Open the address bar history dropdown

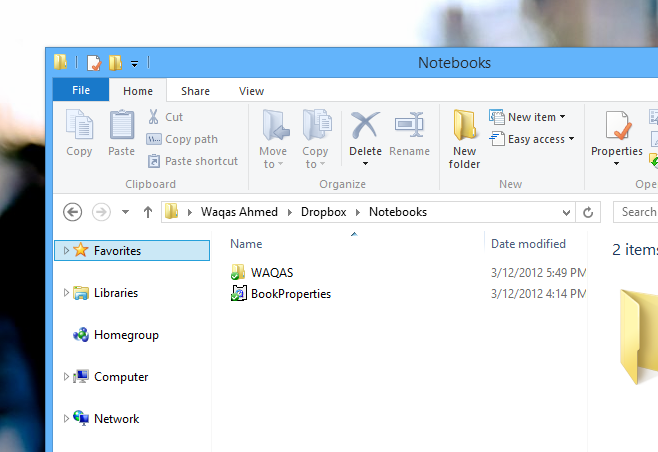pyautogui.click(x=566, y=212)
